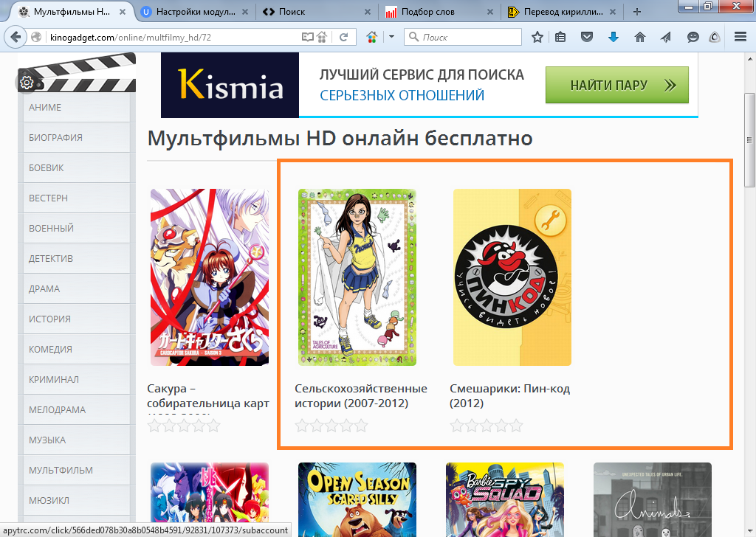756x537 pixels.
Task: Rate Сельскохозяйственные истории three stars
Action: tap(331, 426)
